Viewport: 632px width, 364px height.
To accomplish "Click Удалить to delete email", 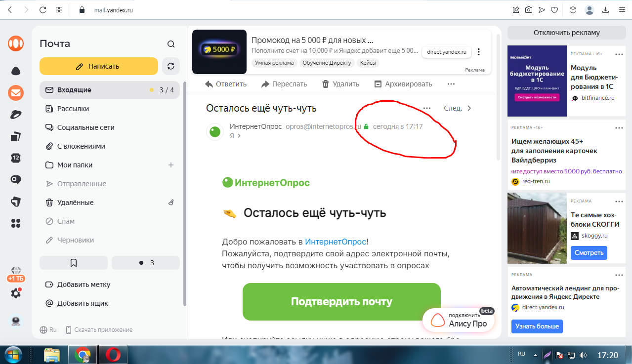I will 340,84.
